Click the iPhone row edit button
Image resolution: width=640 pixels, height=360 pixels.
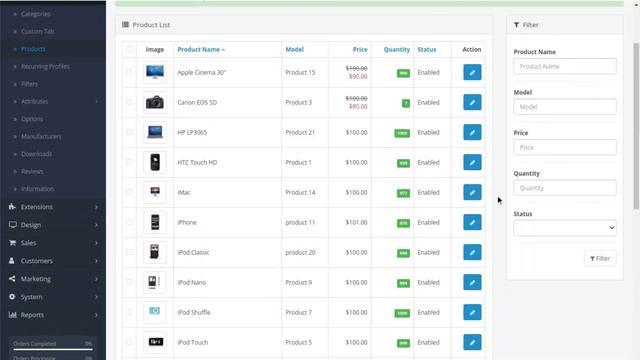pos(472,222)
